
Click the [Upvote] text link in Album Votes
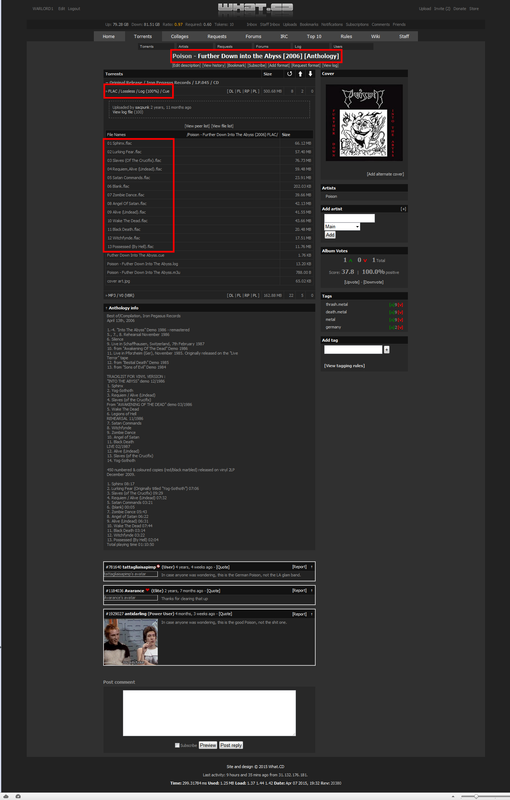pyautogui.click(x=352, y=282)
